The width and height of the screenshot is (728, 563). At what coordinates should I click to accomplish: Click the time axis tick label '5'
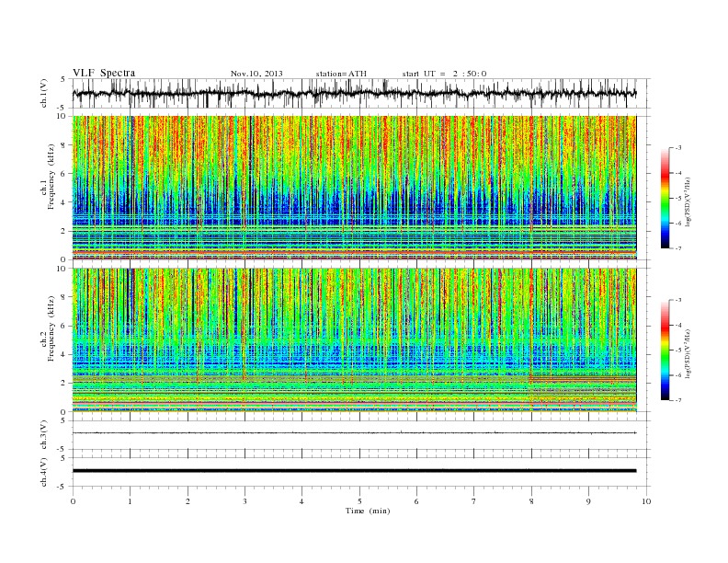pos(359,501)
